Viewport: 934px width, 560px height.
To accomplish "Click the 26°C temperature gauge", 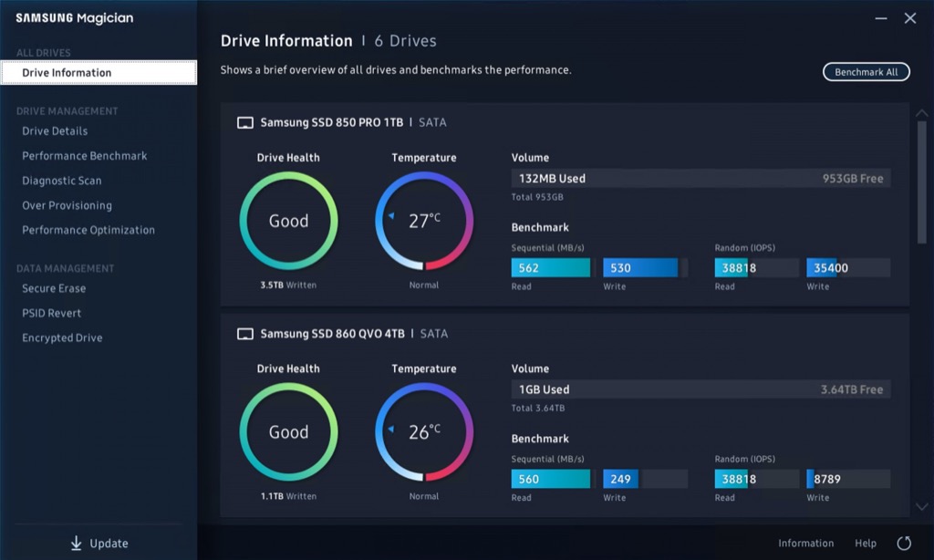I will click(x=424, y=432).
